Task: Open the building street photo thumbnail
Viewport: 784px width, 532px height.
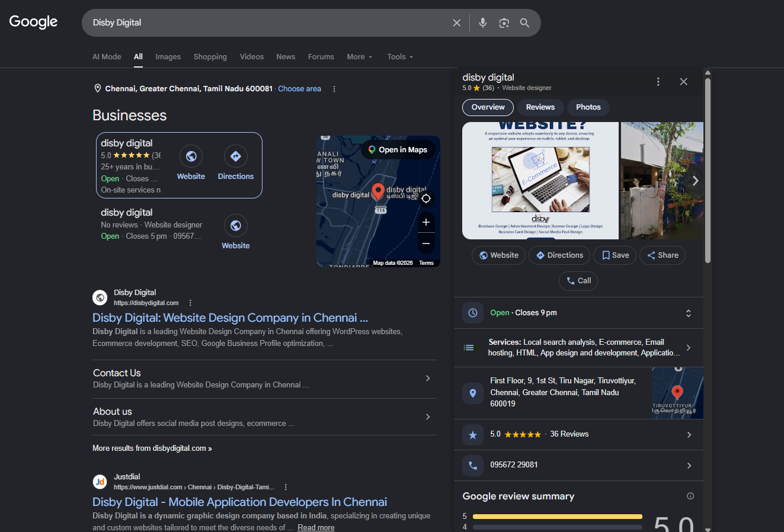Action: point(662,181)
